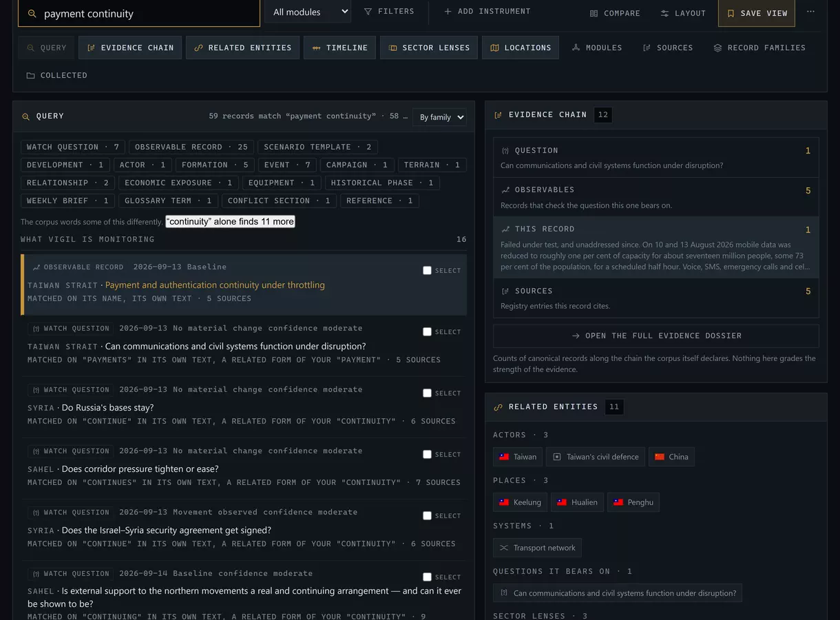The image size is (840, 620).
Task: Click the arrow icon of Open Full Evidence Dossier
Action: tap(576, 335)
